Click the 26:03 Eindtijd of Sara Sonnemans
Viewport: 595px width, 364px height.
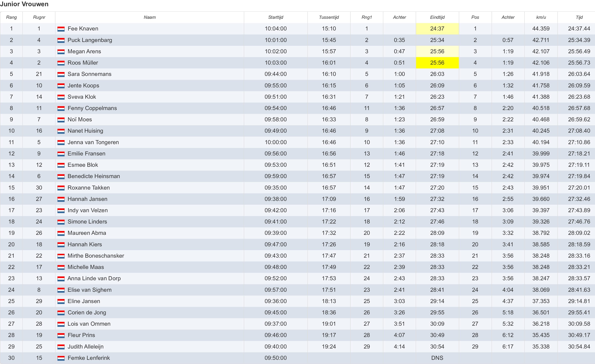[x=437, y=74]
